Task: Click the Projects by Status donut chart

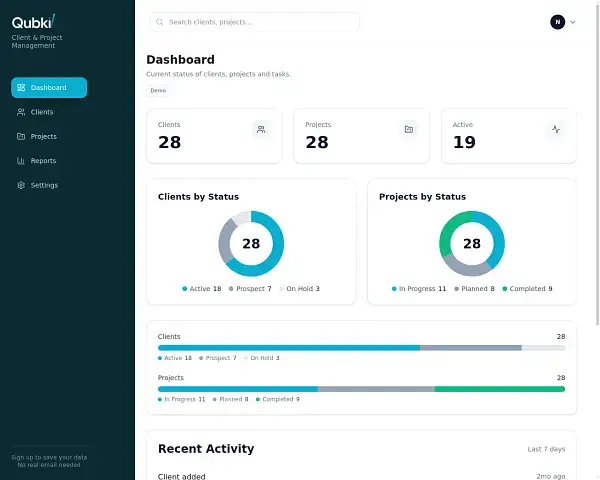Action: (472, 243)
